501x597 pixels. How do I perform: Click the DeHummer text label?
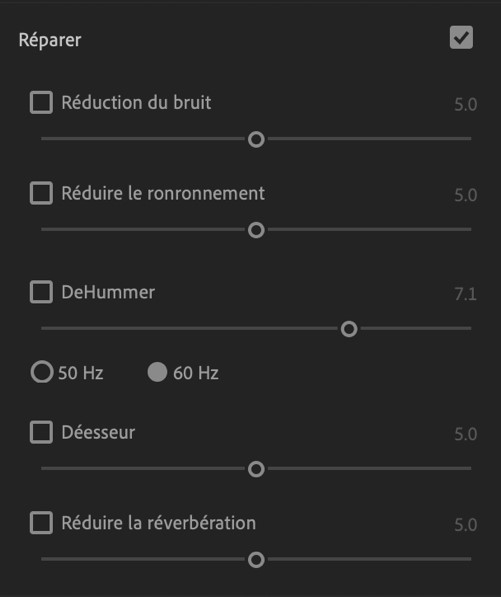click(x=108, y=292)
